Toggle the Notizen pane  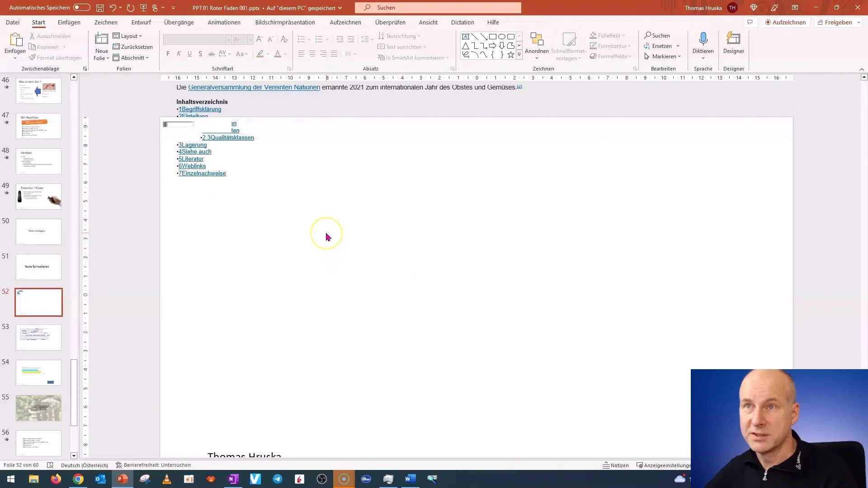tap(616, 465)
